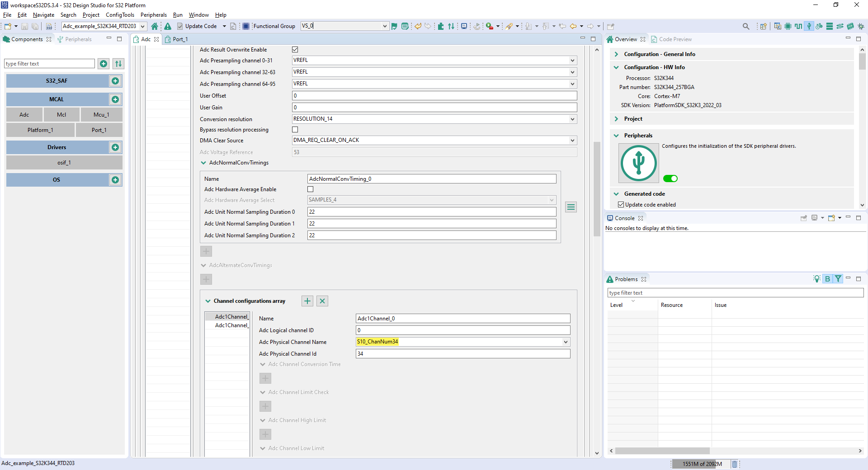Viewport: 868px width, 470px height.
Task: Enable Bypass resolution processing checkbox
Action: pos(295,130)
